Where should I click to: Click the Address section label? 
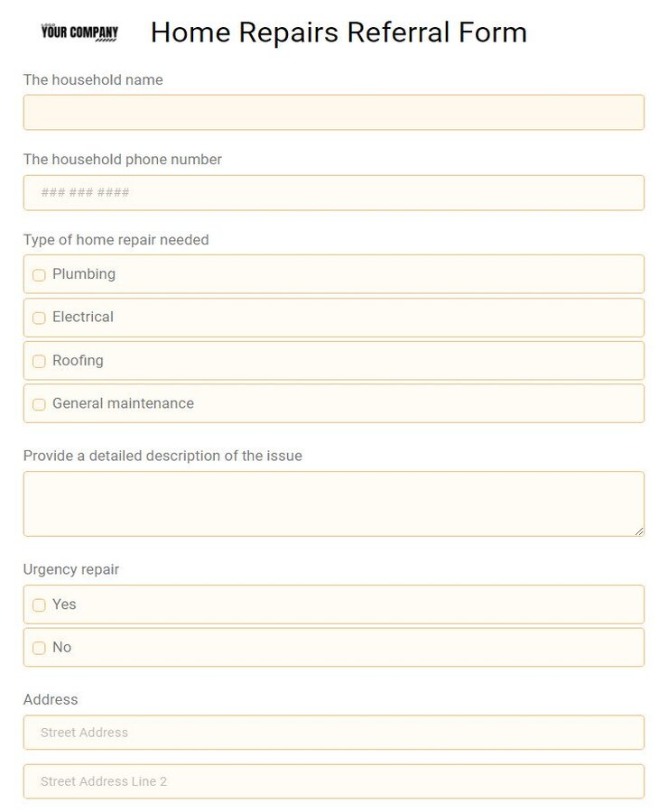(x=51, y=699)
